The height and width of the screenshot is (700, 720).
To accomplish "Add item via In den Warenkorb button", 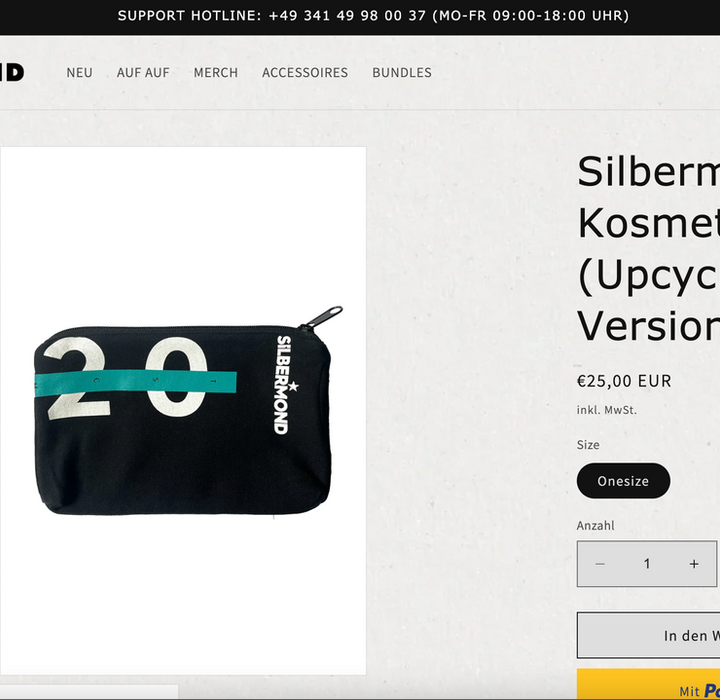I will click(648, 635).
